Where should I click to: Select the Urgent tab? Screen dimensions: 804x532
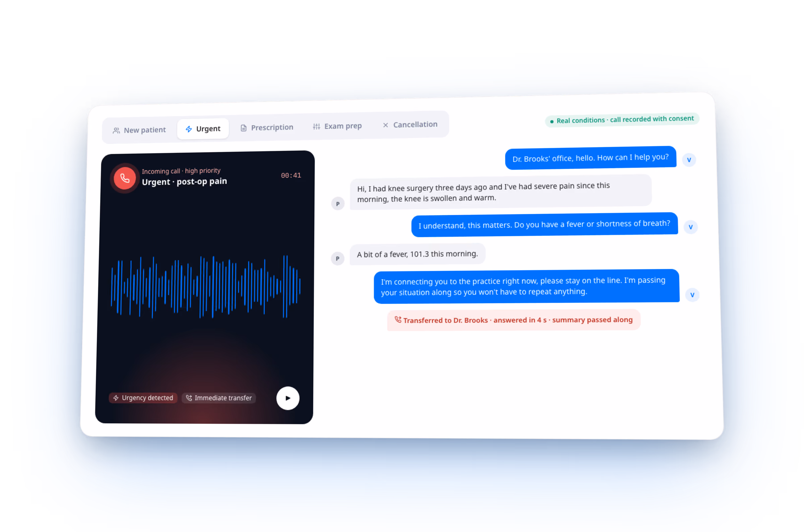tap(203, 129)
